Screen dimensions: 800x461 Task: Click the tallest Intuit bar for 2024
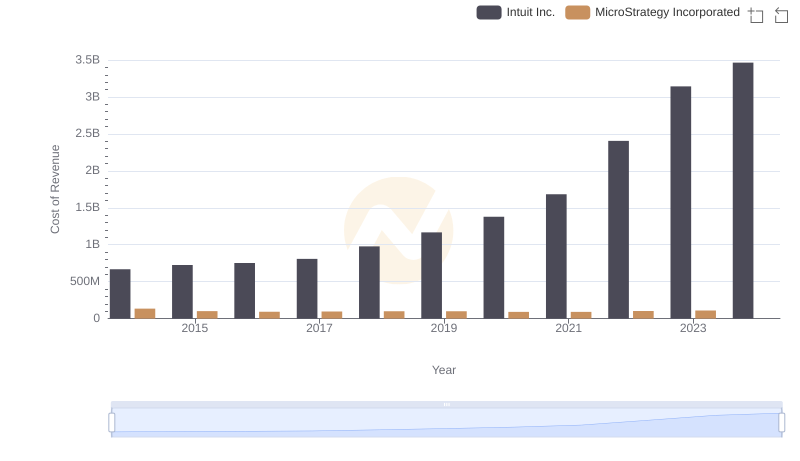(x=743, y=191)
